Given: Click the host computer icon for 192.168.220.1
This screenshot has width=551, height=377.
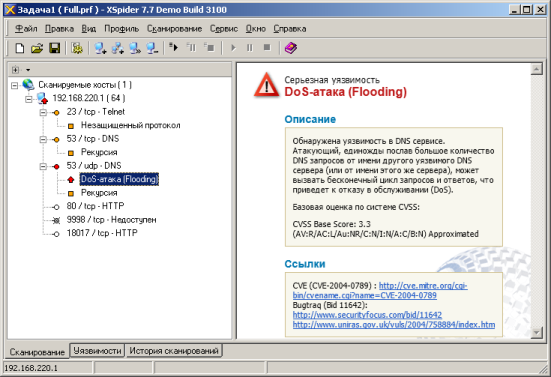Looking at the screenshot, I should 43,98.
